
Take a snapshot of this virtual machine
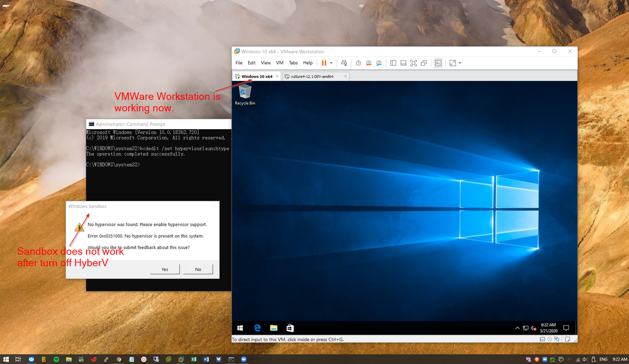358,63
